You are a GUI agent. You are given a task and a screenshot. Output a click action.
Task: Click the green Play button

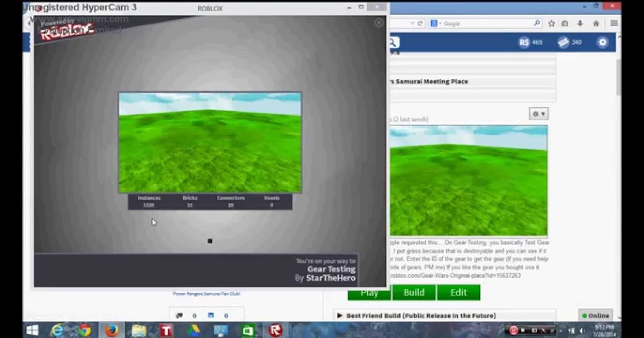click(x=369, y=292)
